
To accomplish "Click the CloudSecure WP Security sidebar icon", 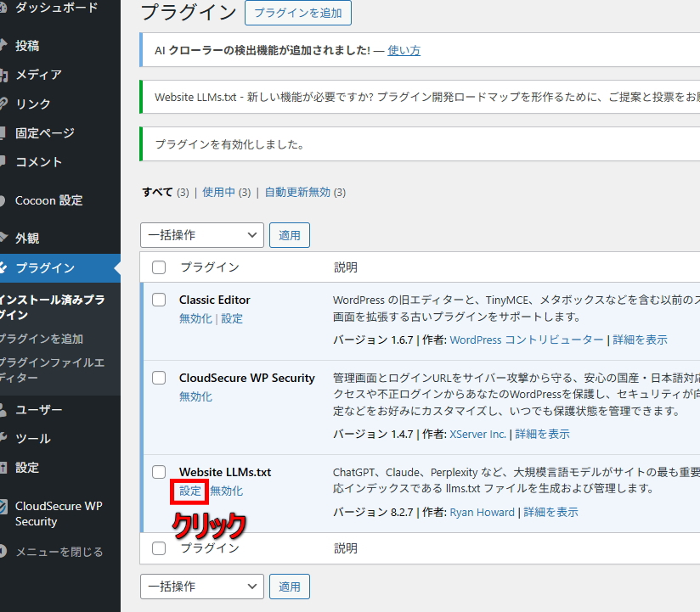I will click(x=3, y=507).
